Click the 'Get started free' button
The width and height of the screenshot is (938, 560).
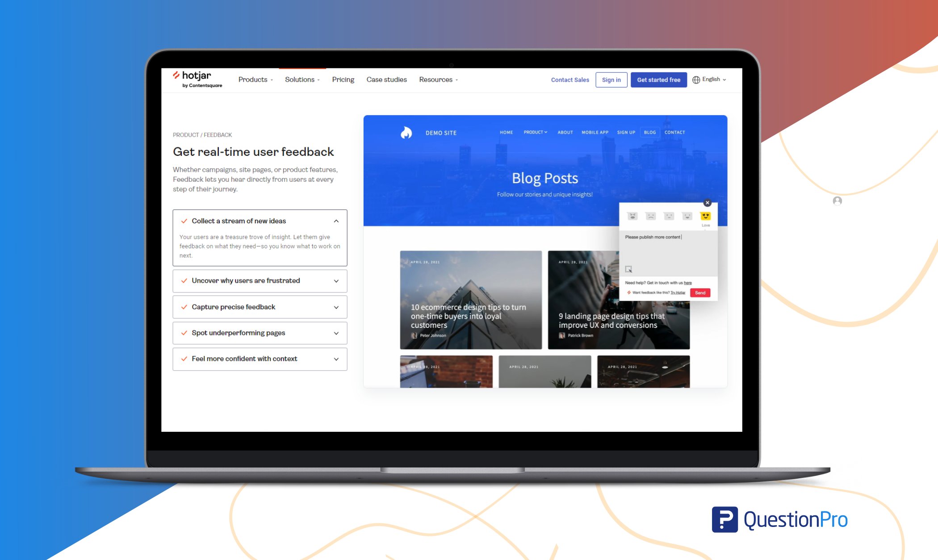(658, 79)
